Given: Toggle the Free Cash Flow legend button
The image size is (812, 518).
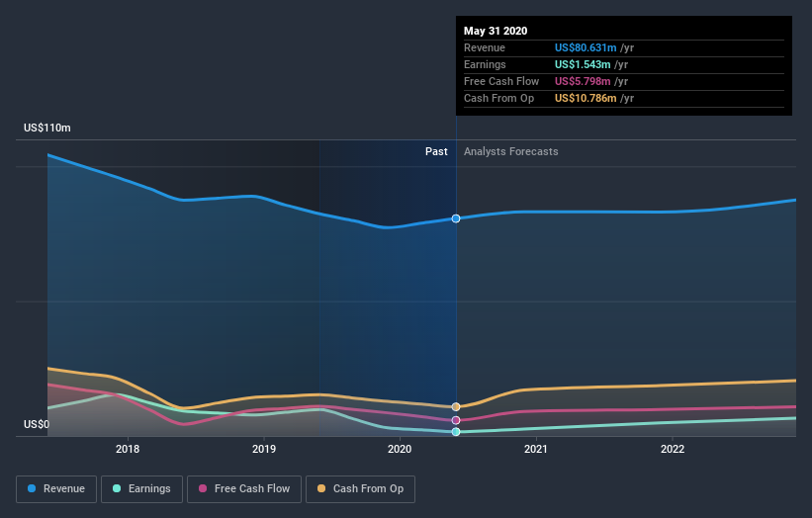Looking at the screenshot, I should pyautogui.click(x=244, y=489).
